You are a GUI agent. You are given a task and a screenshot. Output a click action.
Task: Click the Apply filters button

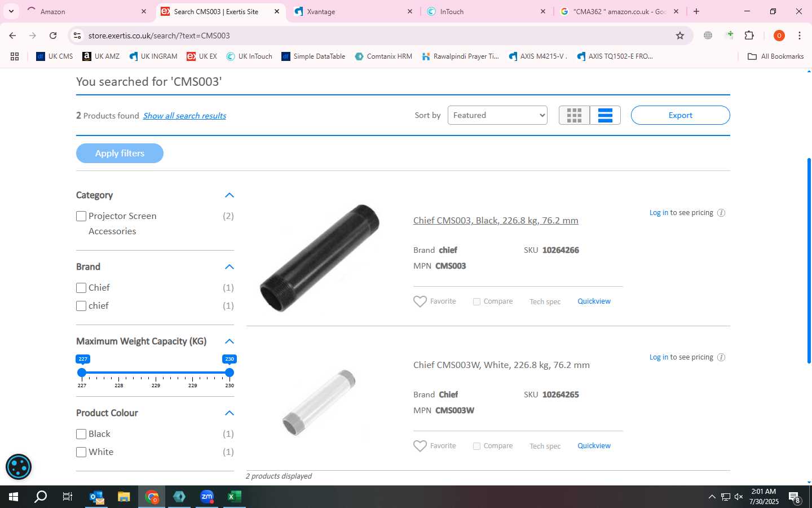[x=120, y=154]
